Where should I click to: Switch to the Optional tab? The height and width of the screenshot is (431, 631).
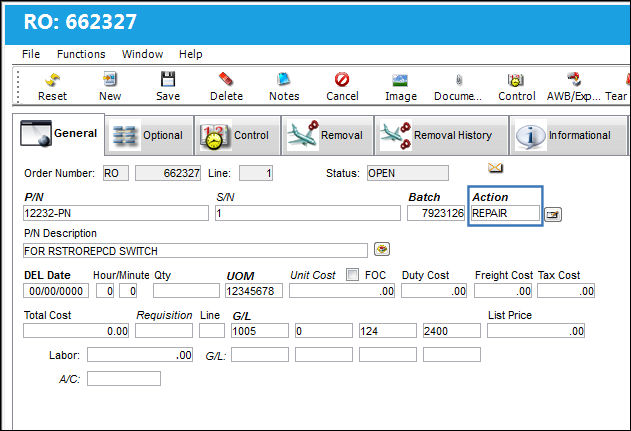click(149, 135)
